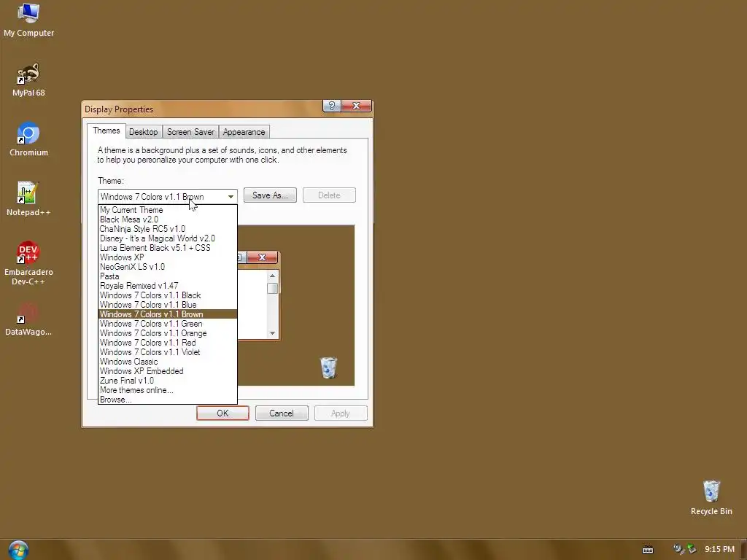Switch to the Desktop tab
Image resolution: width=747 pixels, height=560 pixels.
click(144, 132)
